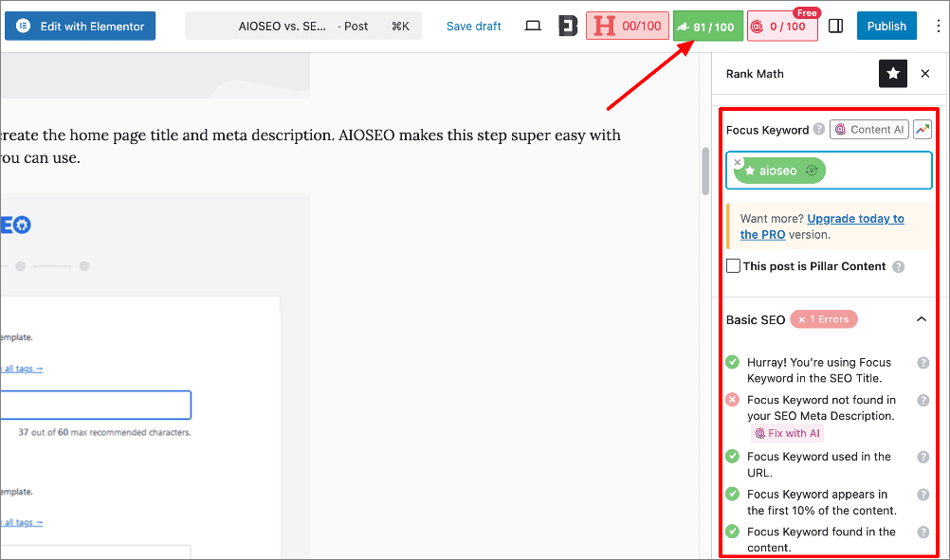The width and height of the screenshot is (950, 560).
Task: Open help for Focus Keyword in SEO Title
Action: point(923,363)
